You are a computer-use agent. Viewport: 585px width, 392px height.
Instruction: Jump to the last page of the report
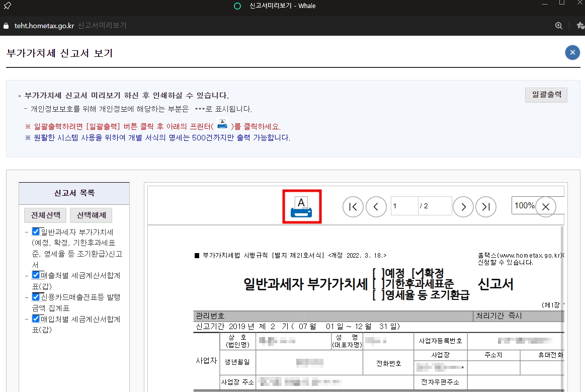[486, 206]
